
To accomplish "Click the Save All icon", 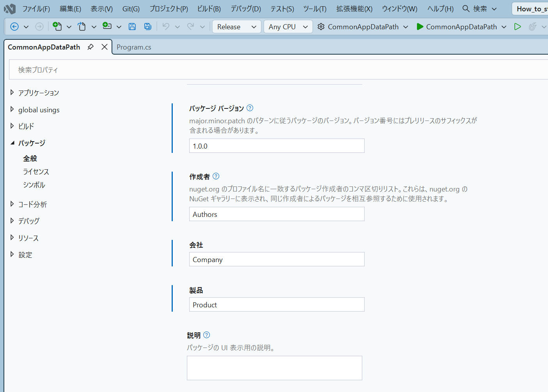I will pos(148,27).
